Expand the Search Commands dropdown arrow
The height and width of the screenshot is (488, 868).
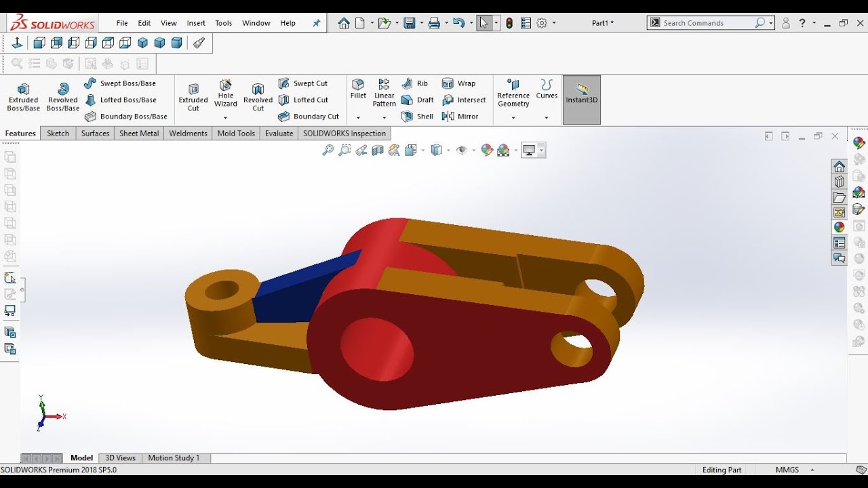(x=772, y=23)
